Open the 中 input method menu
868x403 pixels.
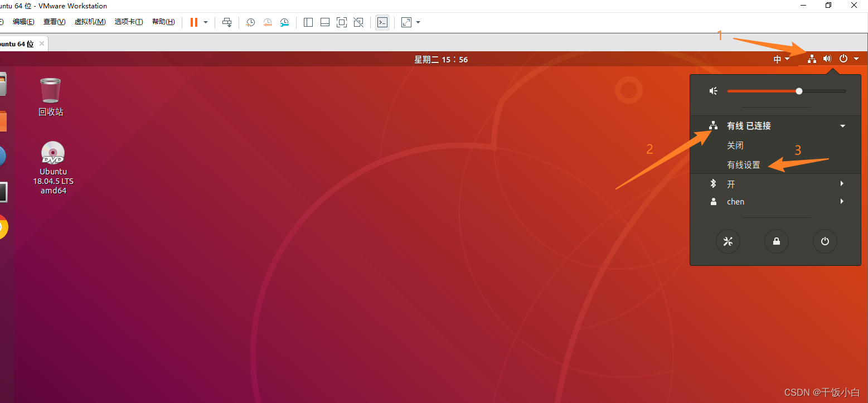[782, 59]
